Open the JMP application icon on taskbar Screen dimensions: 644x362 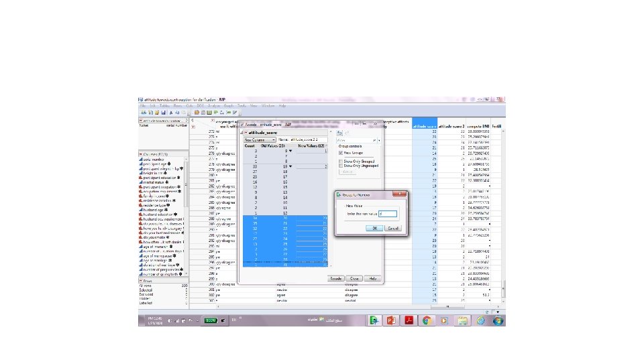point(374,320)
